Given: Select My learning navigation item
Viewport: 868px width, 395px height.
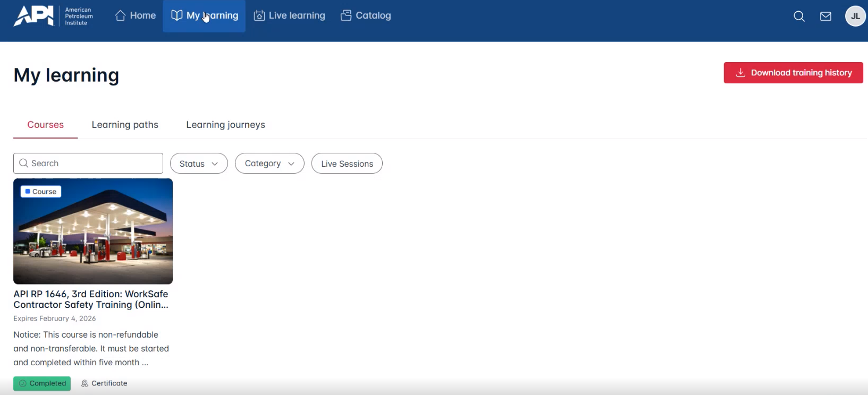Looking at the screenshot, I should tap(205, 16).
